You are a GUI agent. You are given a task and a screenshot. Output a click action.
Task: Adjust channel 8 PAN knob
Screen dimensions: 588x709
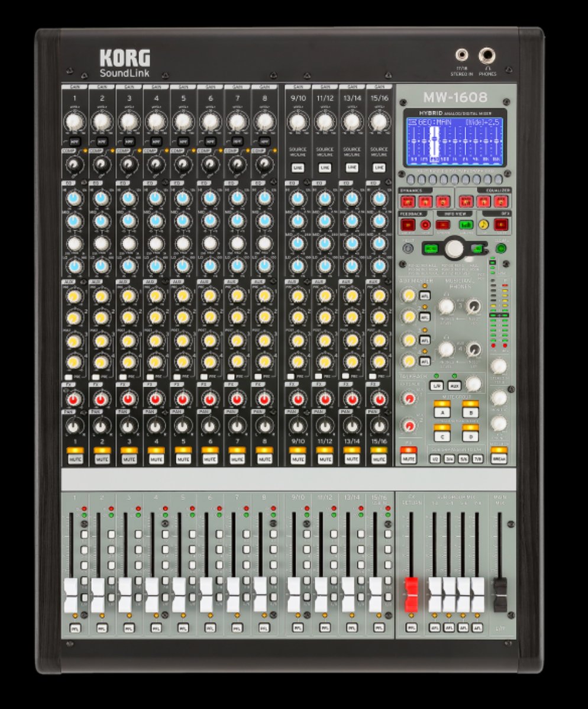click(x=264, y=426)
